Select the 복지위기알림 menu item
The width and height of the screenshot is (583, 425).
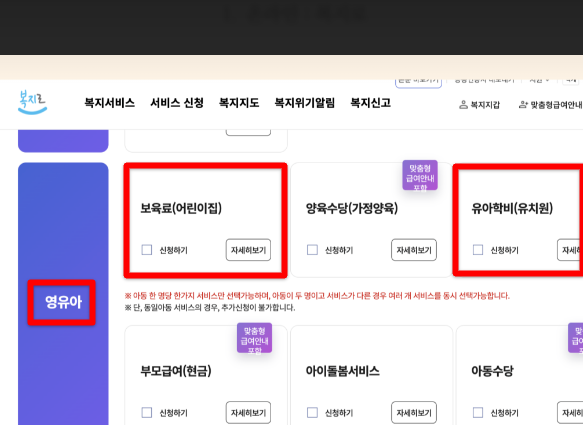[305, 103]
